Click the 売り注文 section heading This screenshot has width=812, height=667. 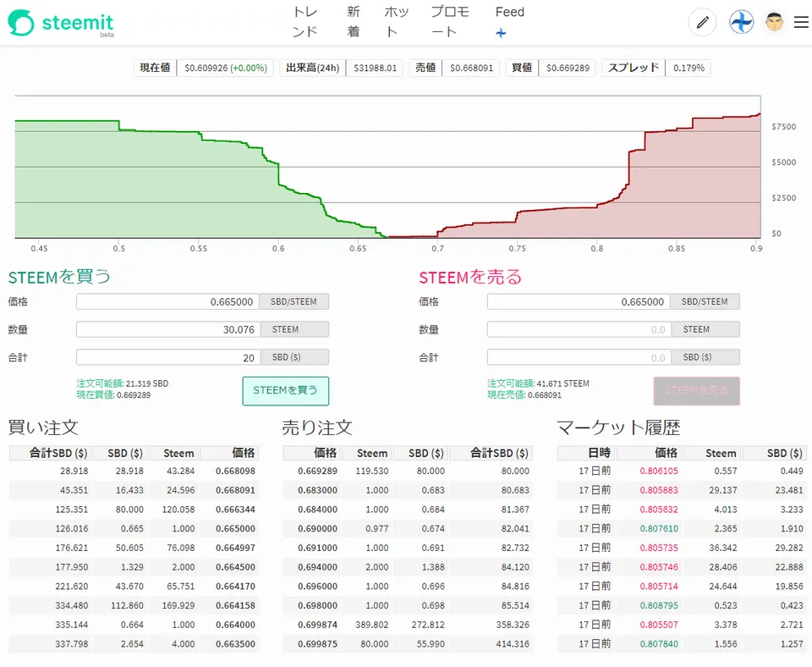click(x=317, y=428)
